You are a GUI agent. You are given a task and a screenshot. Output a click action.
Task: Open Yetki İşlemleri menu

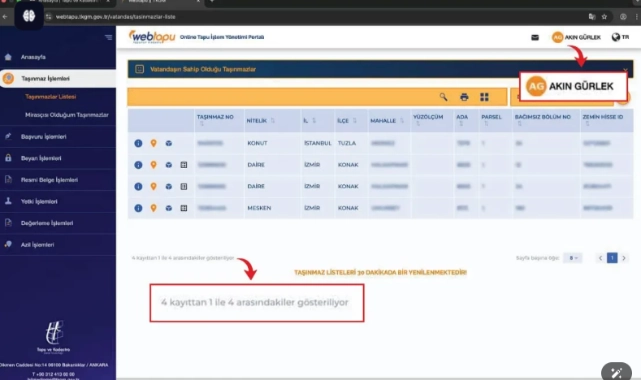tap(39, 202)
